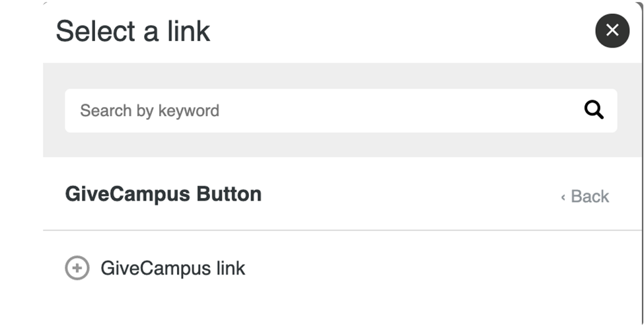Focus the Search by keyword field

coord(341,110)
